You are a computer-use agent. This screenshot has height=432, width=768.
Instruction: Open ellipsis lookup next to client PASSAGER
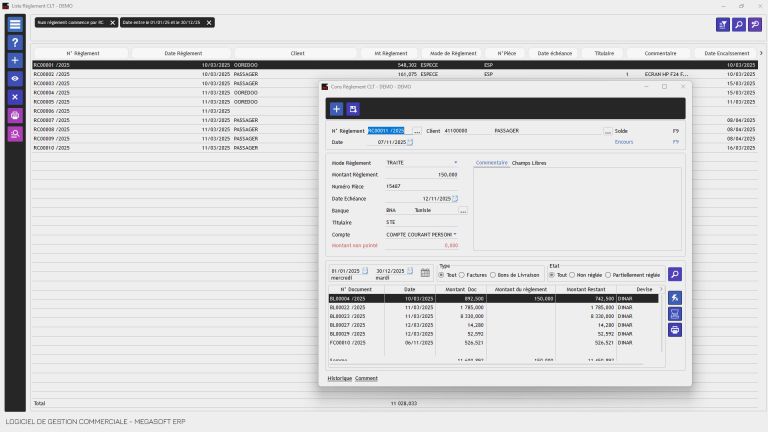point(607,131)
